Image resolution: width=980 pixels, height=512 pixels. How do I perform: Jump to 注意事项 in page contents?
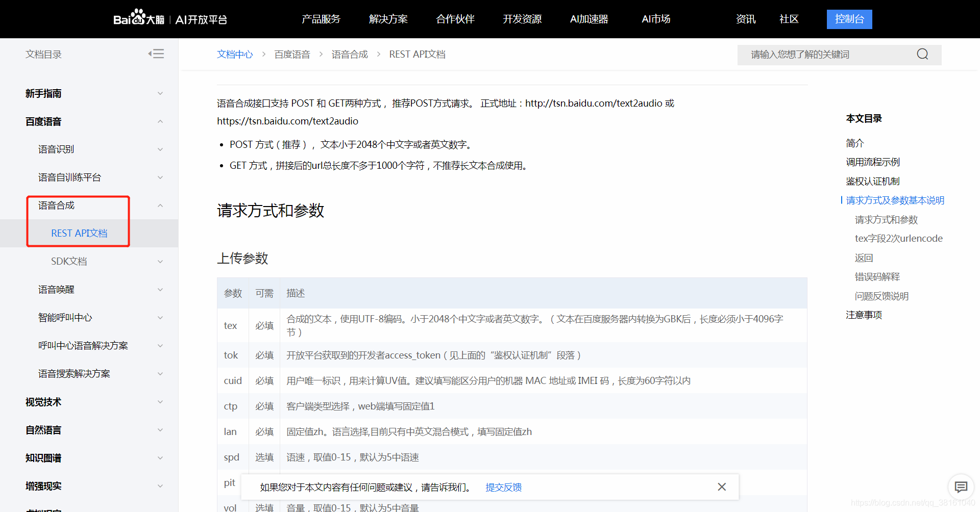[864, 315]
